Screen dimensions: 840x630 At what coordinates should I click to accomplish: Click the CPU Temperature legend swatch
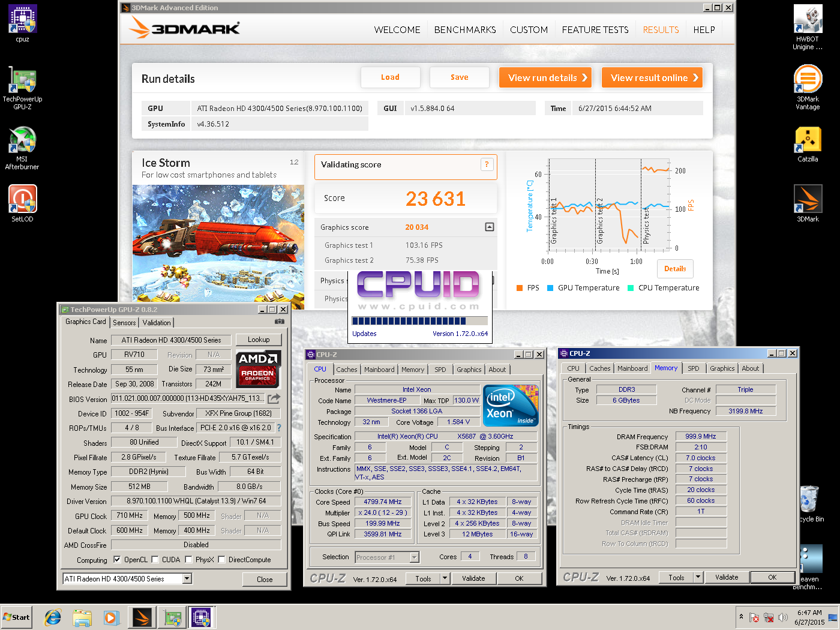pyautogui.click(x=631, y=288)
